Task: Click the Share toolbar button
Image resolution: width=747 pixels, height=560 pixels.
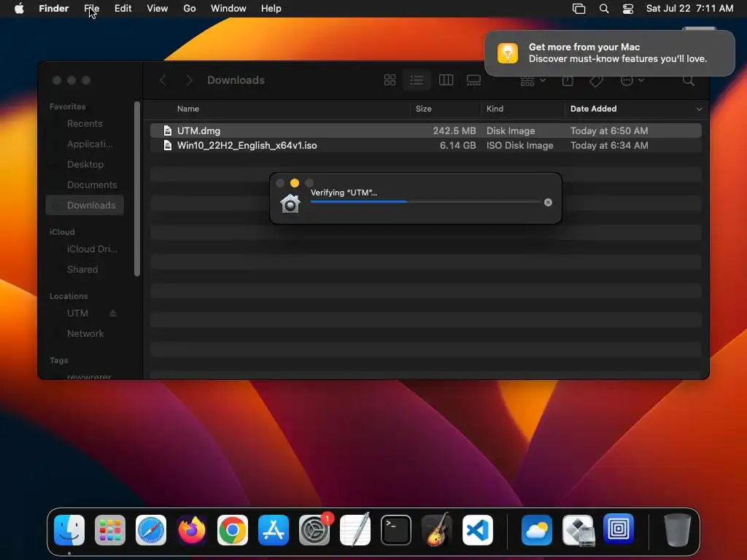Action: [568, 80]
